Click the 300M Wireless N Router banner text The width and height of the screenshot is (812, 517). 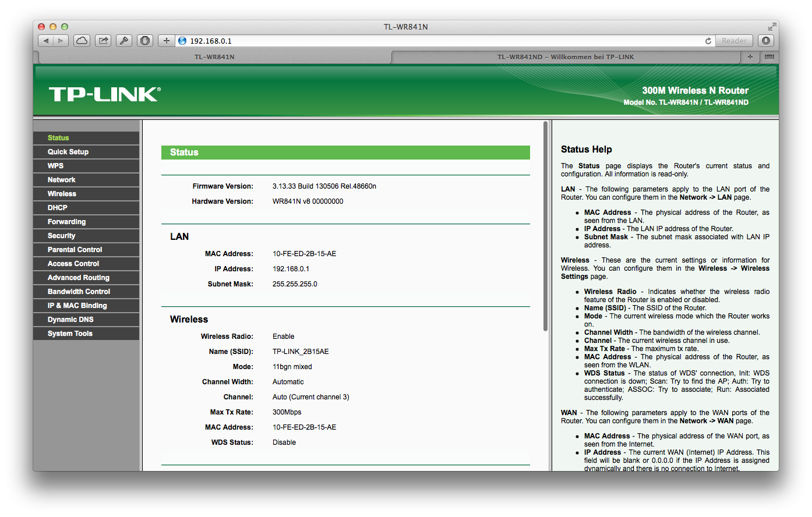[x=696, y=91]
